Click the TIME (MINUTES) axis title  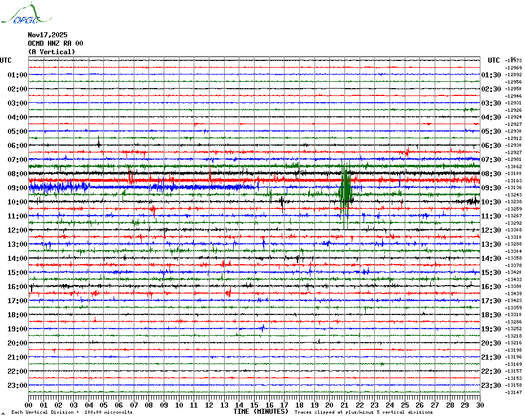[x=260, y=412]
